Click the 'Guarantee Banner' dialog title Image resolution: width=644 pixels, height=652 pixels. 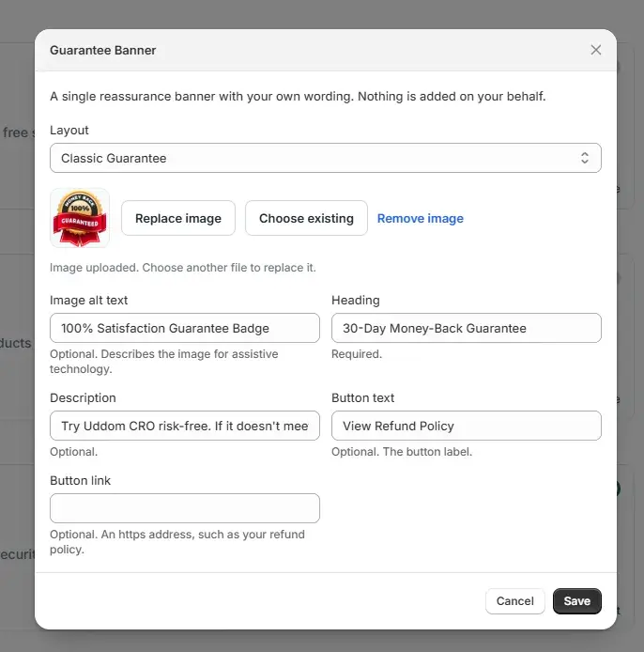[102, 51]
